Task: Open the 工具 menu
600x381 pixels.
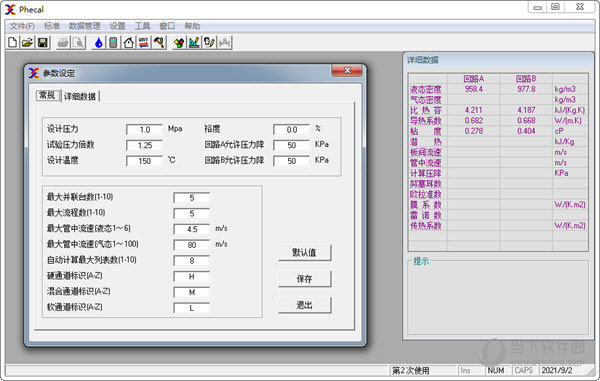Action: [x=142, y=26]
